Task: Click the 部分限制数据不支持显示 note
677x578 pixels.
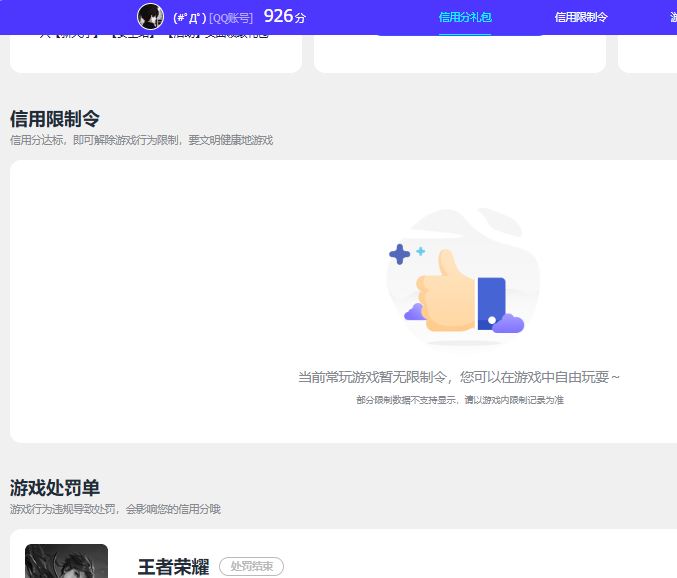Action: tap(460, 400)
